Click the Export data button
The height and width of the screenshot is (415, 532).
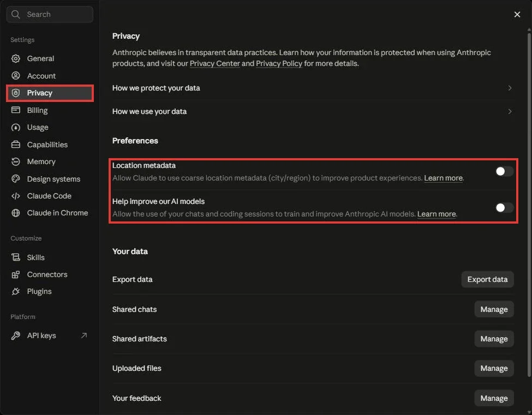[487, 279]
